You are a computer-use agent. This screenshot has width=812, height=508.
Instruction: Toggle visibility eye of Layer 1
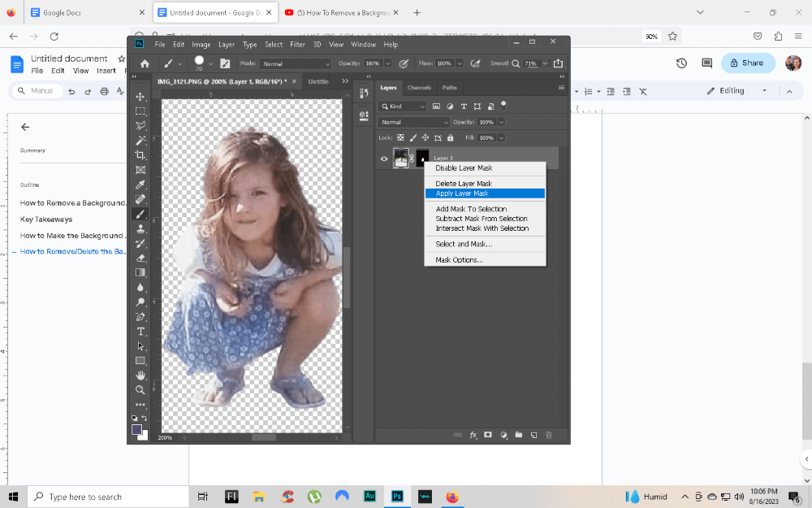384,158
